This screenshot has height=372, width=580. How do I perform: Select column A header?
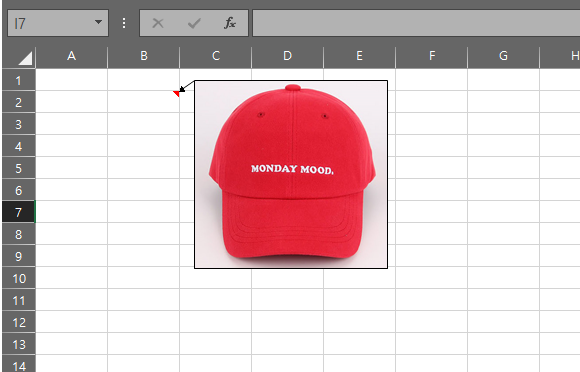71,56
